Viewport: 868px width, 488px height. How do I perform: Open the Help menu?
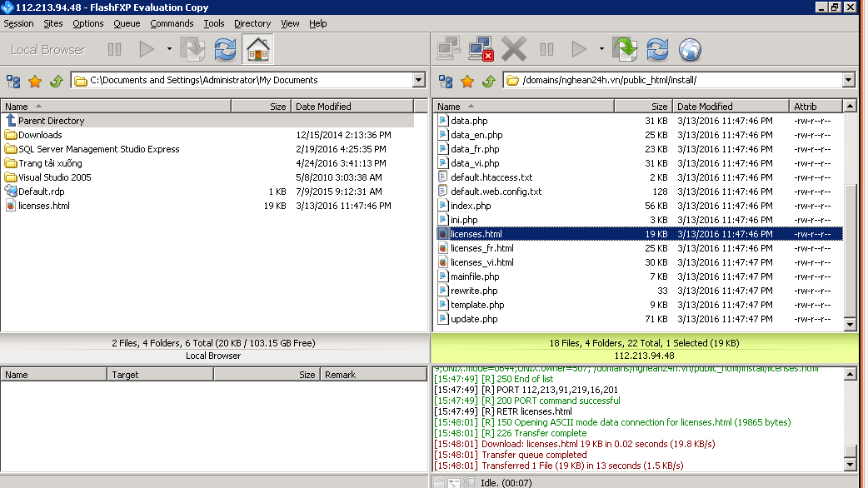[x=317, y=23]
